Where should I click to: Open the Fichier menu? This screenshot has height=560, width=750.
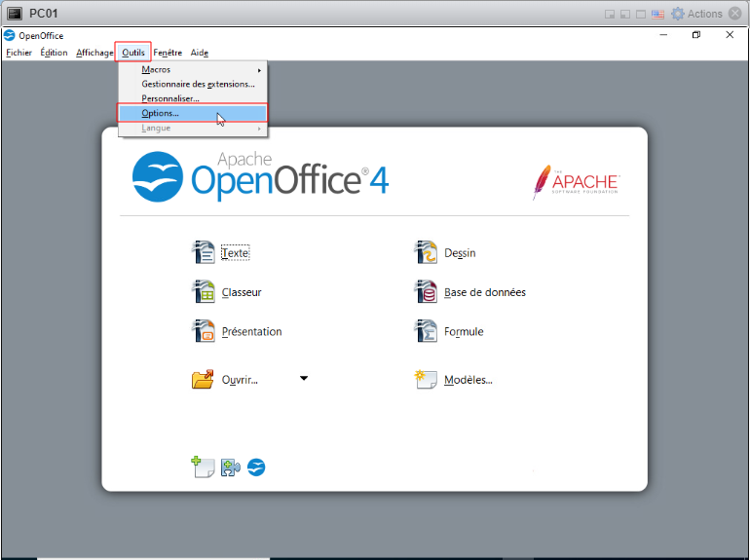click(19, 53)
